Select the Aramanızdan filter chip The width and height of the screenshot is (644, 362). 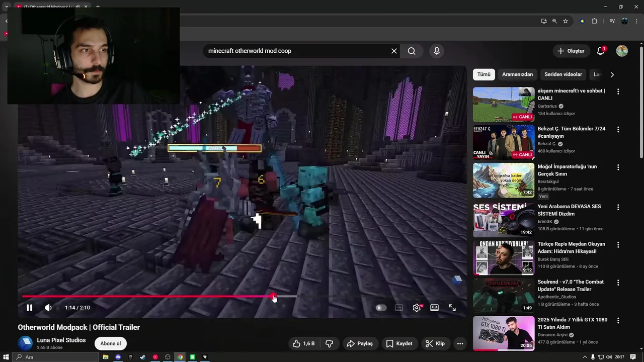[517, 74]
